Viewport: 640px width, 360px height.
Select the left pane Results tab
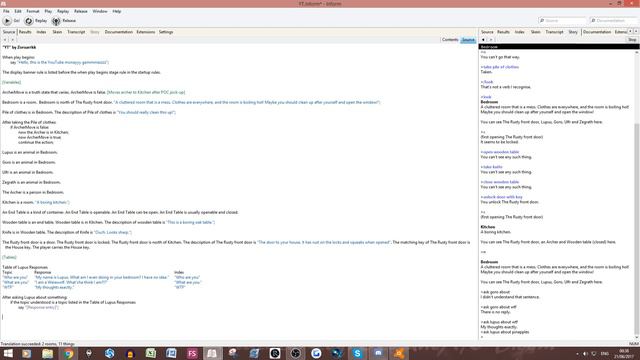25,32
